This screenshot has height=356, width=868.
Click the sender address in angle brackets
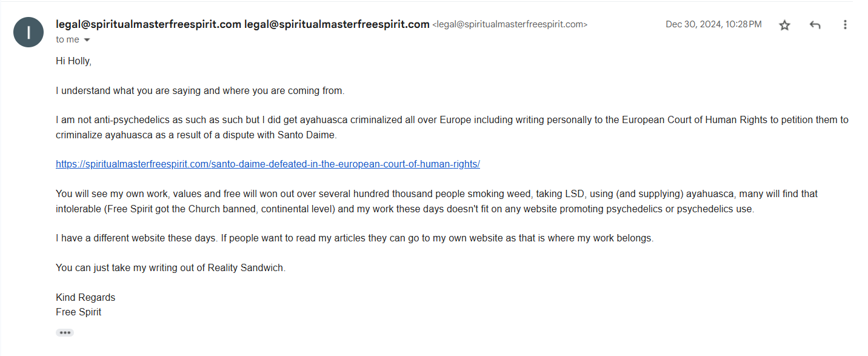(510, 25)
